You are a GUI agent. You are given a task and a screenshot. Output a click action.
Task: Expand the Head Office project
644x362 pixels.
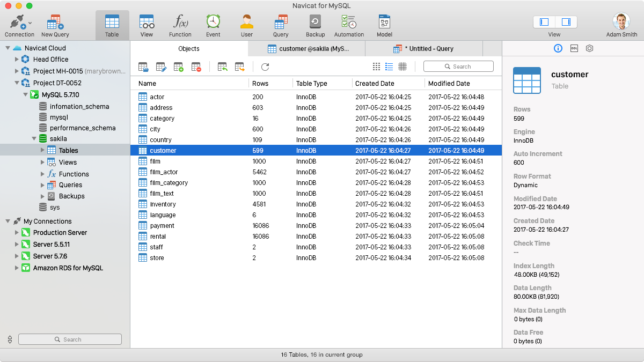(17, 60)
